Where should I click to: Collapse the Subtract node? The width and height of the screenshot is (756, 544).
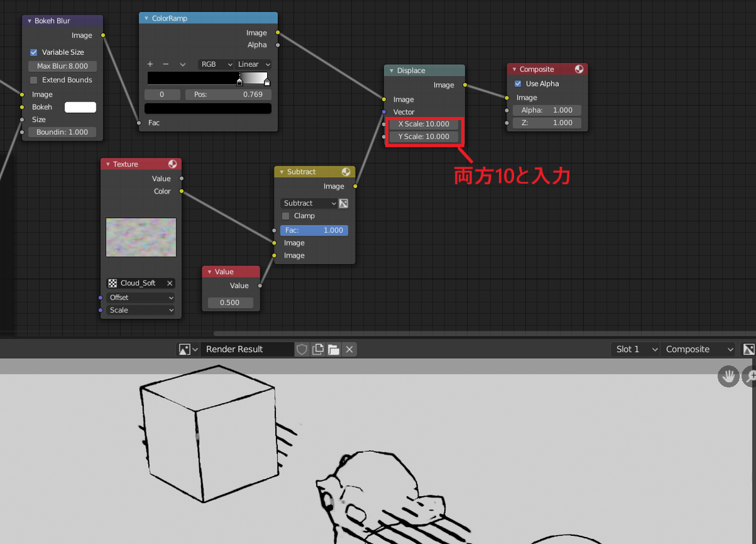click(x=282, y=171)
